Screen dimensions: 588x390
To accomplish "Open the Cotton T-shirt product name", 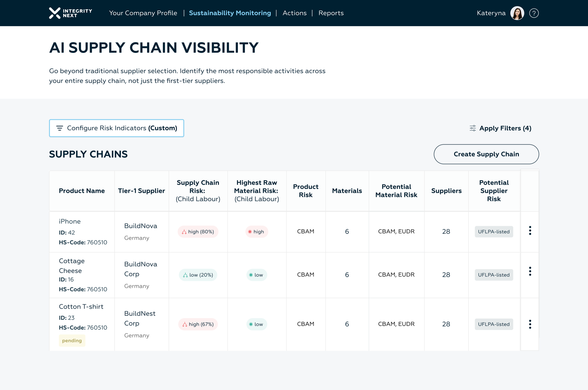I will pos(81,307).
